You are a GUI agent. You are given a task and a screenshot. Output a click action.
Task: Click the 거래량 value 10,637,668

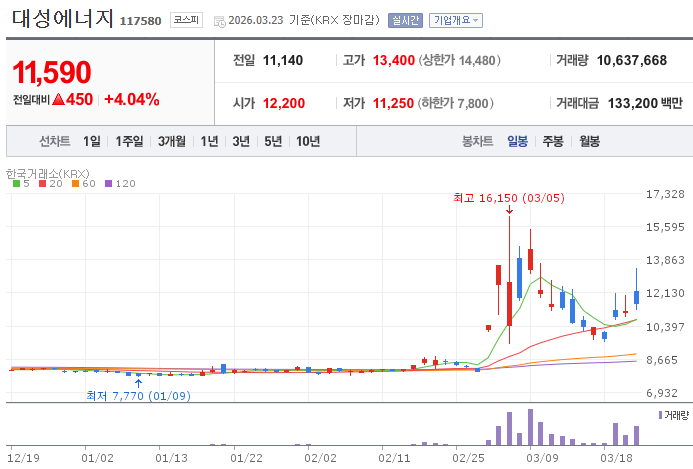(x=632, y=61)
